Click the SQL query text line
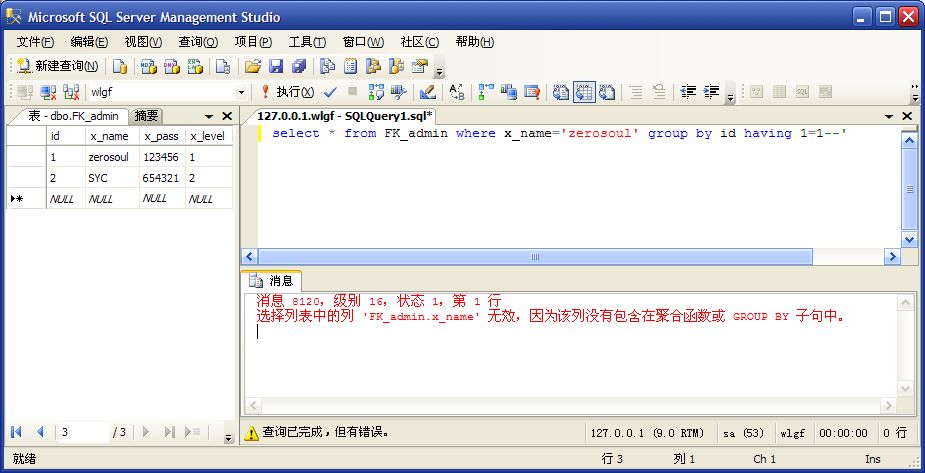 [x=559, y=133]
